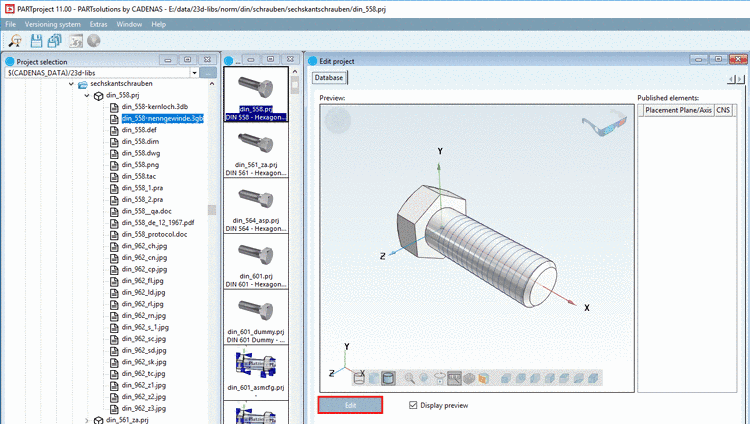Screen dimensions: 750x424
Task: Click the PARTproject app icon in title bar
Action: (9, 9)
